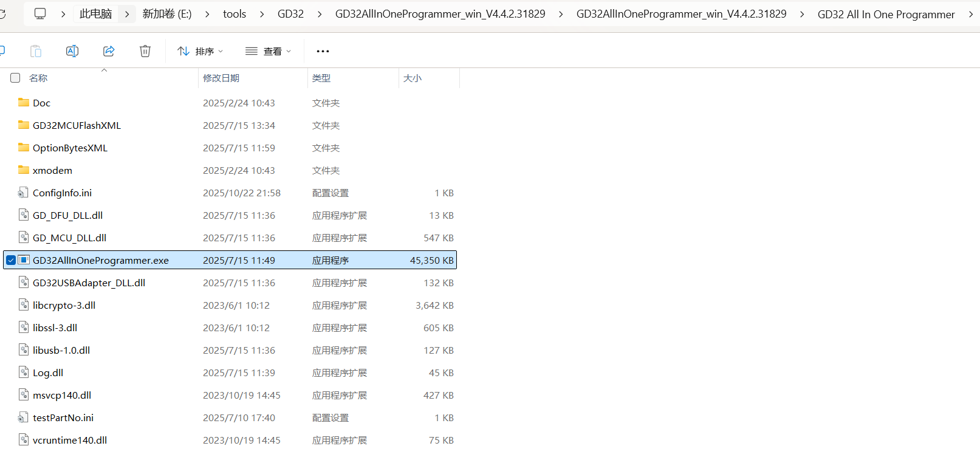Click the Paste clipboard icon
The height and width of the screenshot is (474, 980).
(36, 51)
